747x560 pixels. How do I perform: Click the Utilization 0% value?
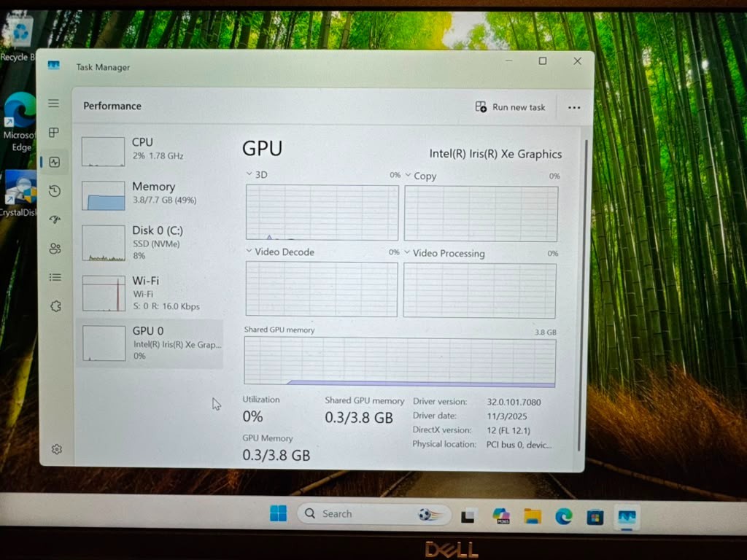point(252,416)
